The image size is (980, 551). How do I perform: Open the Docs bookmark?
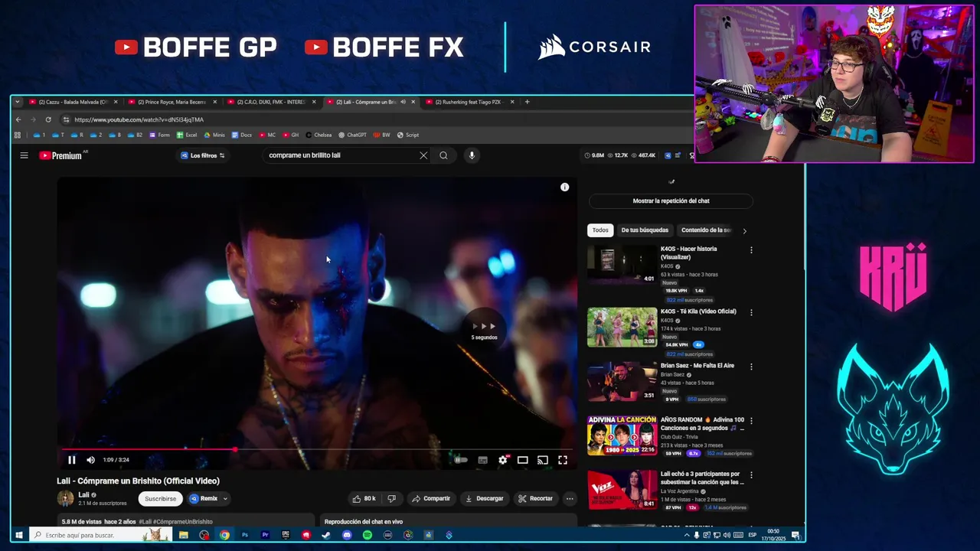241,135
